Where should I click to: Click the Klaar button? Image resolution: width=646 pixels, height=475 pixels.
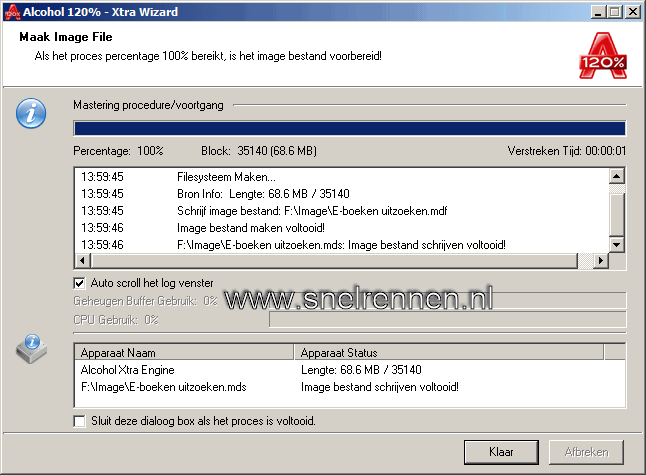501,452
